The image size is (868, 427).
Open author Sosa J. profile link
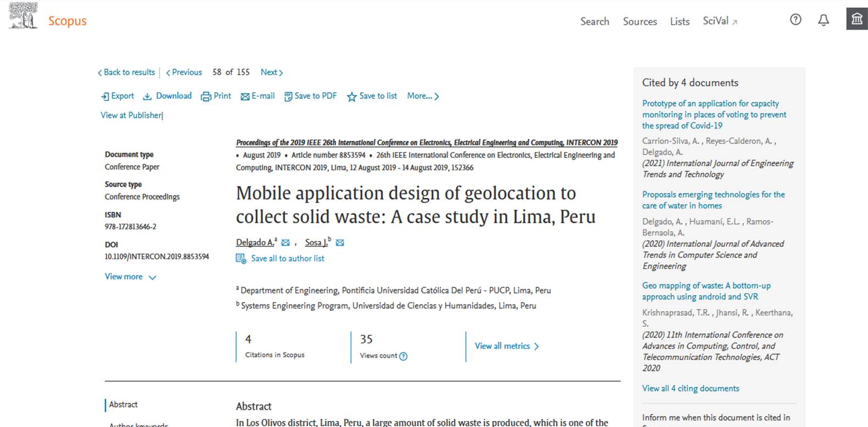[316, 243]
